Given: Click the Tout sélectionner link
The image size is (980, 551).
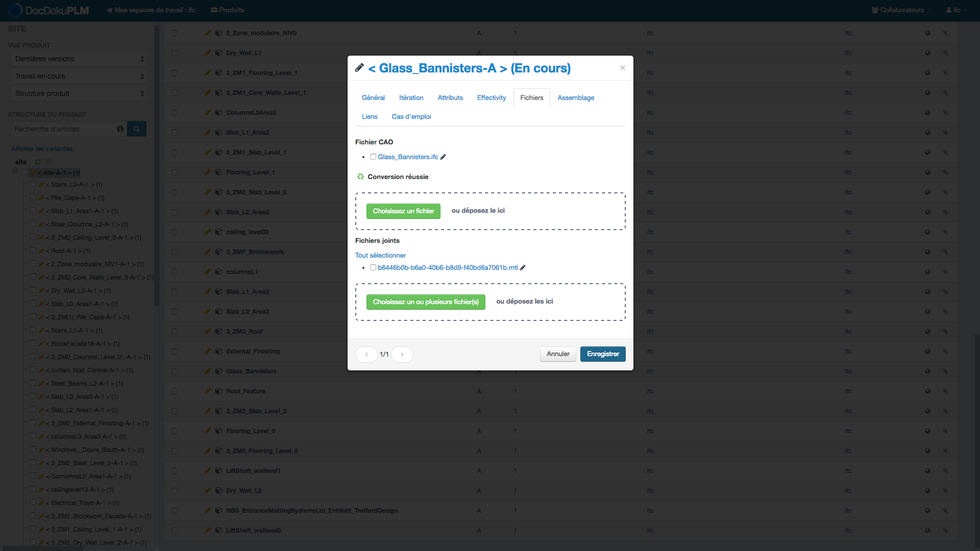Looking at the screenshot, I should [380, 256].
